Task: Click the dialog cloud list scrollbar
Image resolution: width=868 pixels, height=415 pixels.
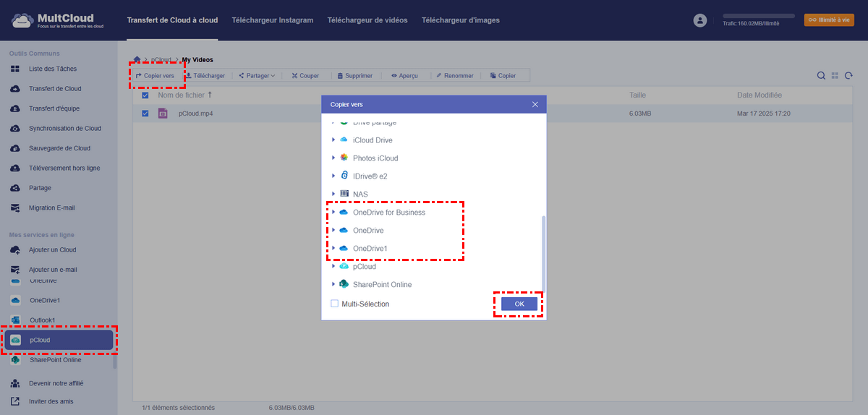Action: point(544,253)
